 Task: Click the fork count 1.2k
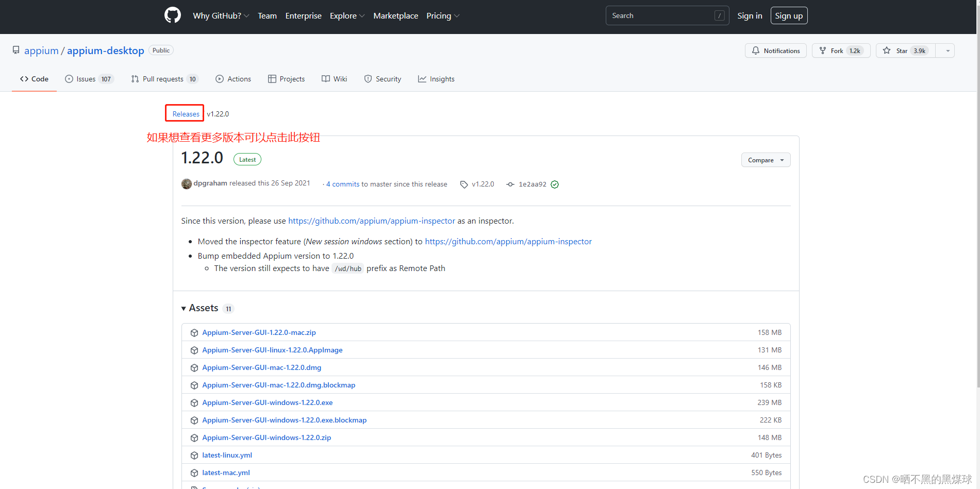click(x=855, y=50)
